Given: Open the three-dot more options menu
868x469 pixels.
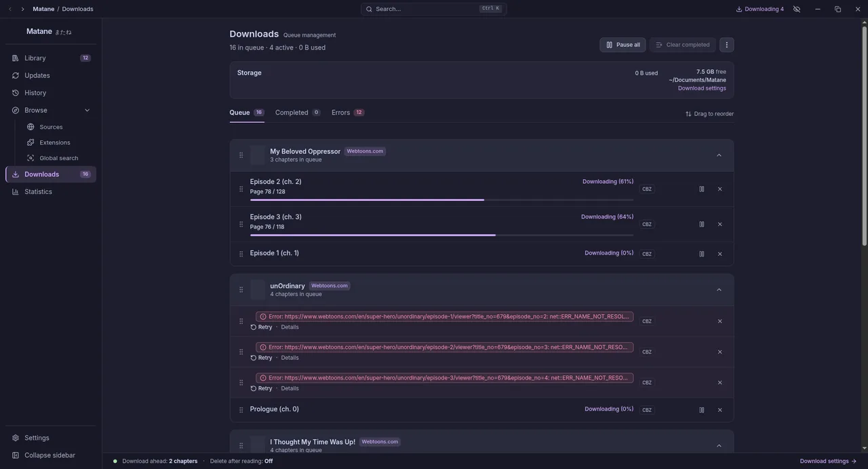Looking at the screenshot, I should 727,45.
